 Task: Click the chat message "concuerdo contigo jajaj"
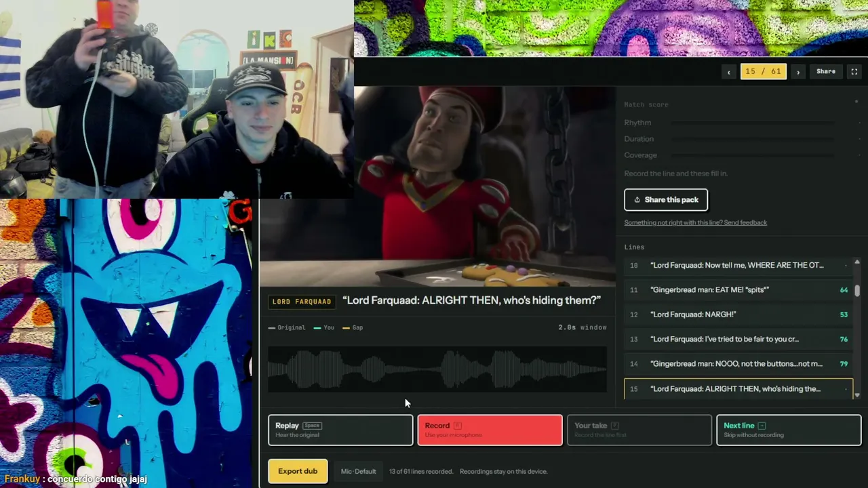97,479
